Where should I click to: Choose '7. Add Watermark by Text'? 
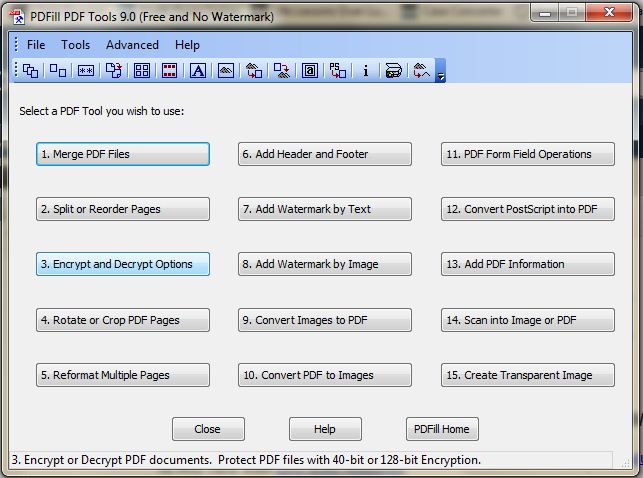coord(325,209)
